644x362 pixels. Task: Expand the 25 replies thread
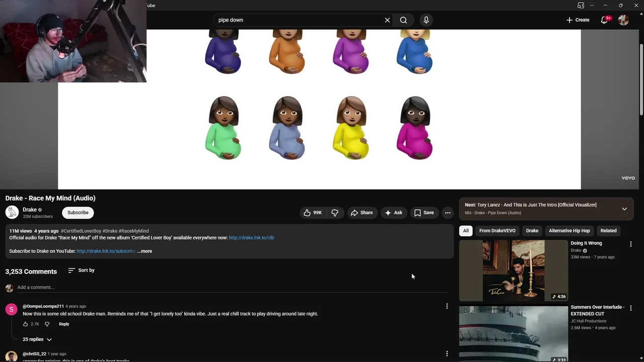click(37, 339)
